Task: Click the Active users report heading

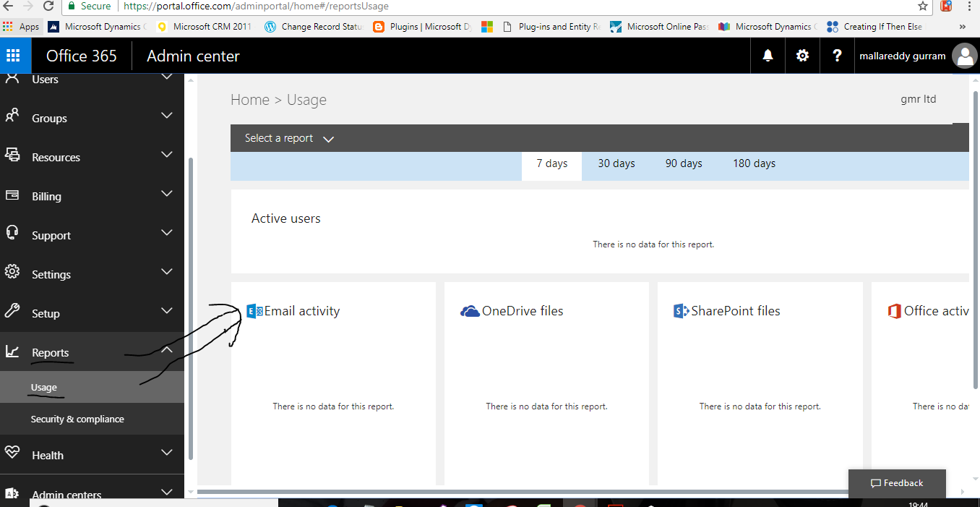Action: pos(286,218)
